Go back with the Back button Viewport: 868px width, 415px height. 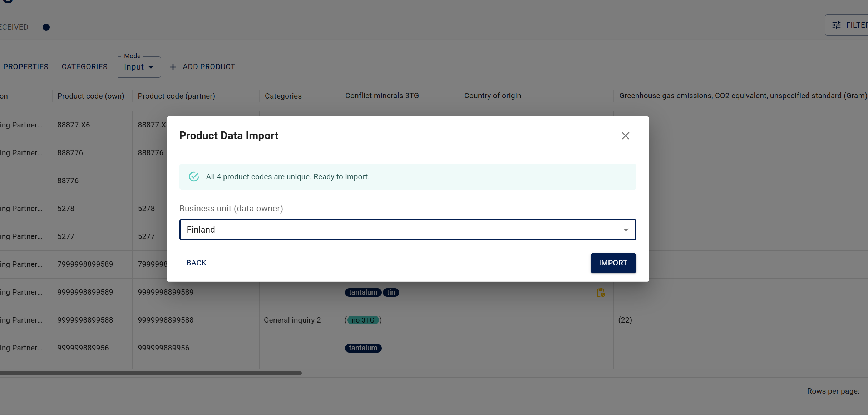point(196,263)
